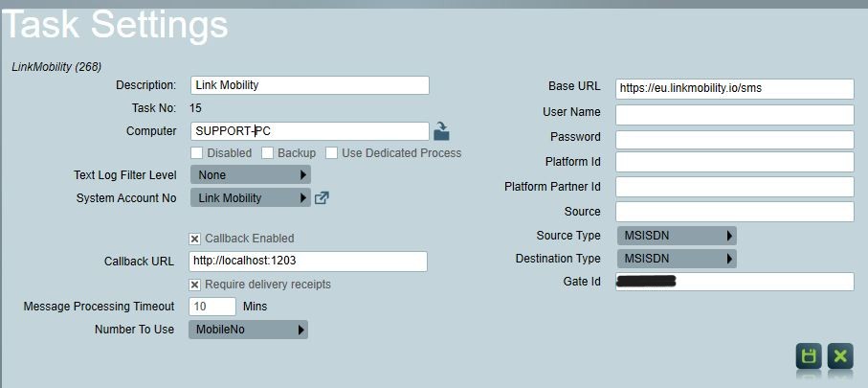Viewport: 868px width, 388px height.
Task: Click the Description input field
Action: tap(309, 85)
